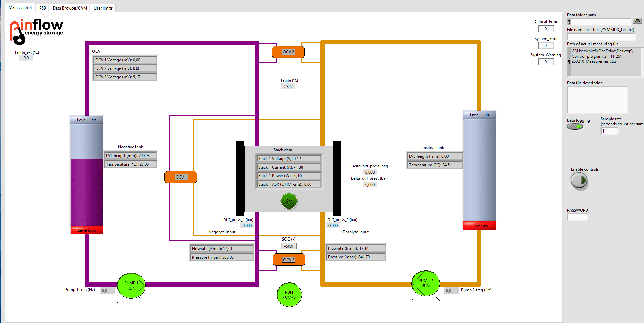Viewport: 644px width, 323px height.
Task: Click negative tank Temperature 27,06 readout
Action: (131, 164)
